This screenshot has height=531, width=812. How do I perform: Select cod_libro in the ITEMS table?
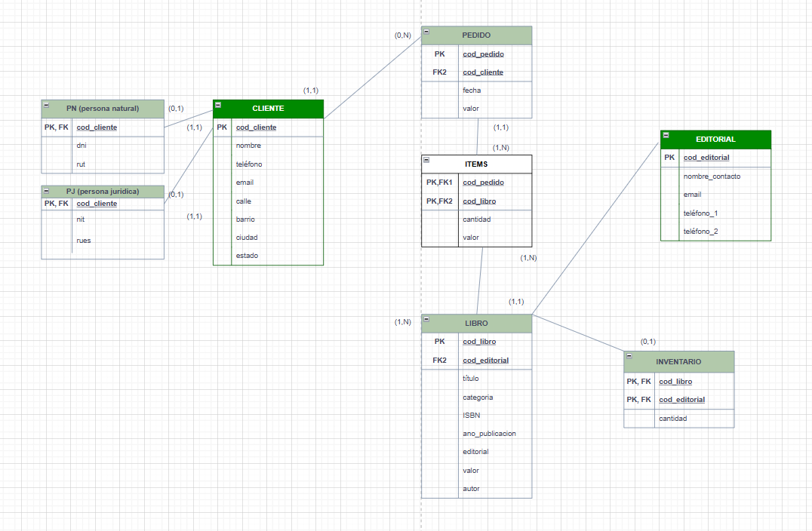pos(479,201)
